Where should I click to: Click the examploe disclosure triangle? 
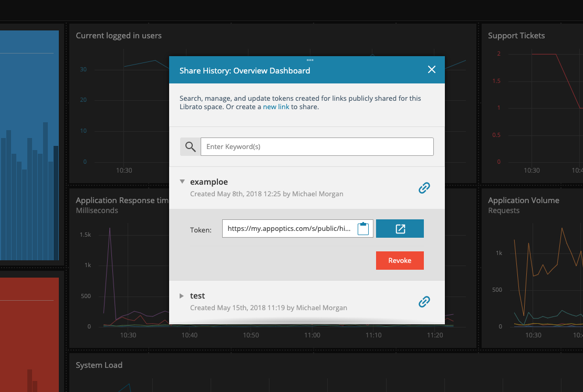(x=182, y=181)
